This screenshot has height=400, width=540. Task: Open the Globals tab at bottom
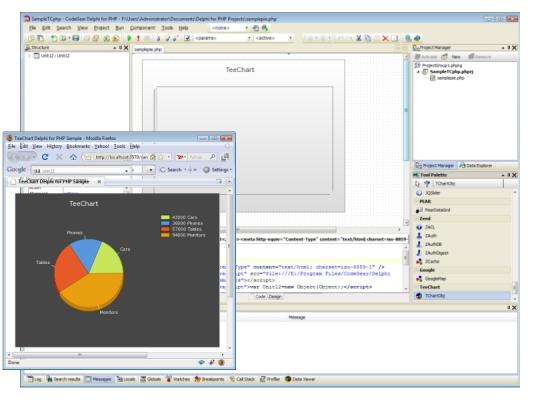pos(150,379)
